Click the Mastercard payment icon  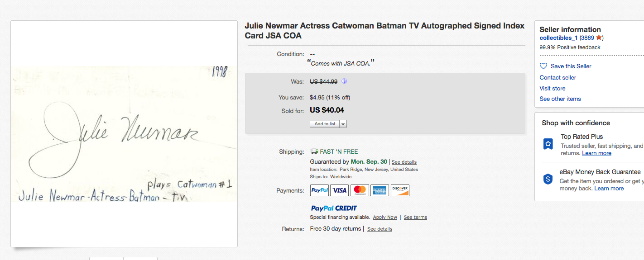tap(360, 190)
